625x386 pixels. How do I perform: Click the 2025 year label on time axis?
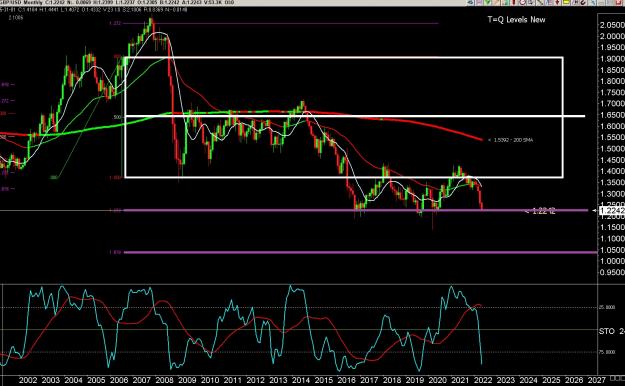[551, 380]
